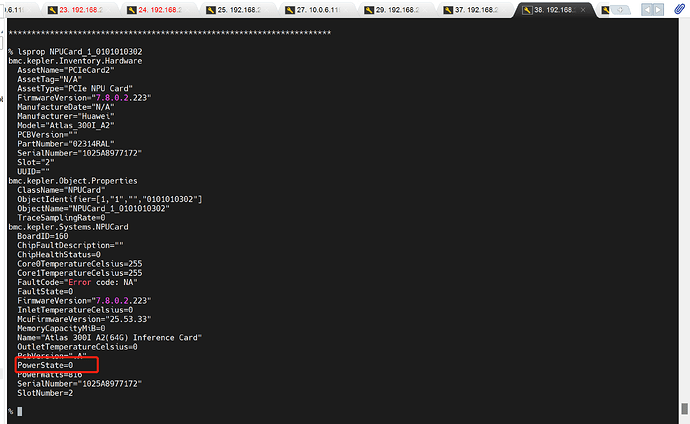Screen dimensions: 690x424
Task: Click ChipFaultDescription="" line
Action: [70, 245]
